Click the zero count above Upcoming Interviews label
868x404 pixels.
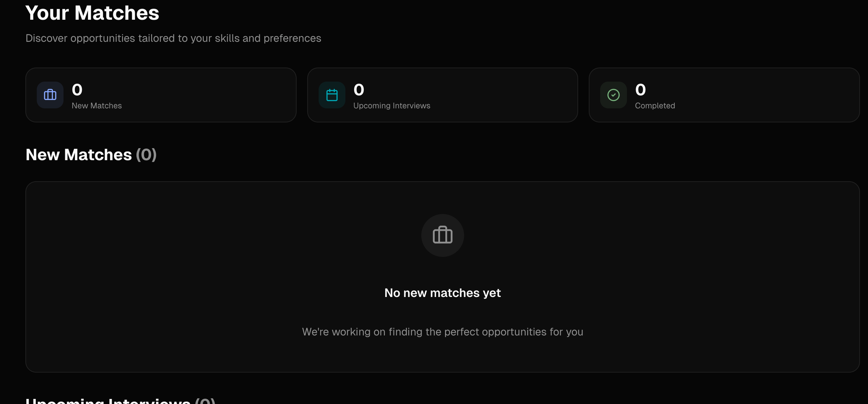[358, 90]
